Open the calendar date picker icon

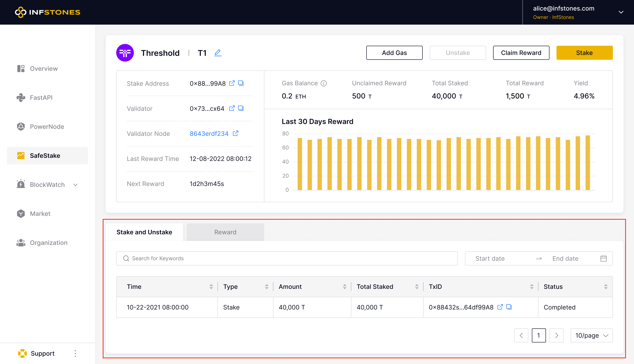603,258
